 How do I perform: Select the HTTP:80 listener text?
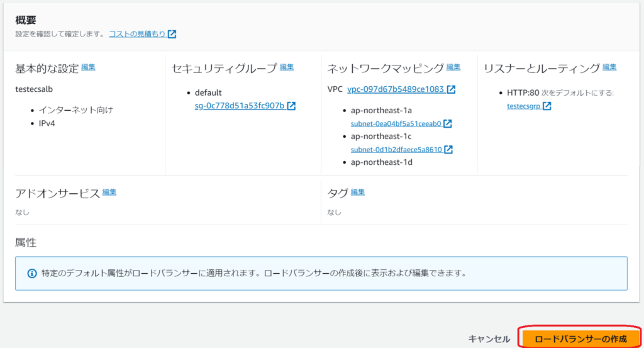pyautogui.click(x=523, y=93)
